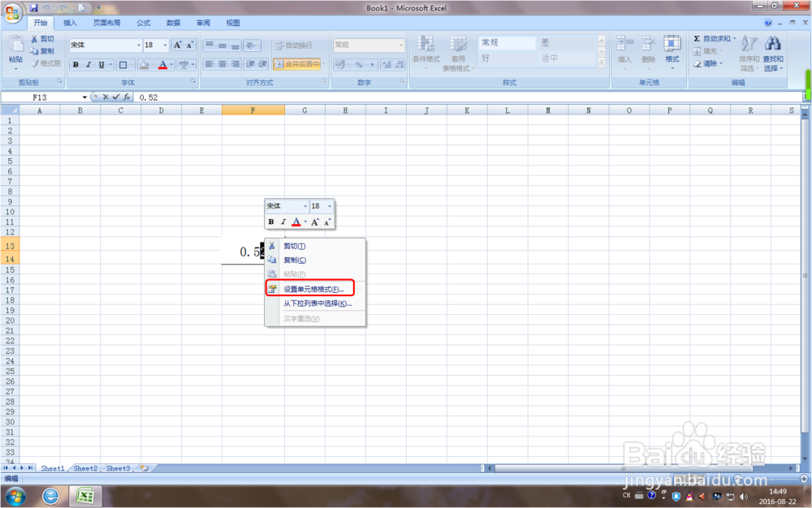Expand the cell styles gallery more arrow
812x508 pixels.
[601, 62]
